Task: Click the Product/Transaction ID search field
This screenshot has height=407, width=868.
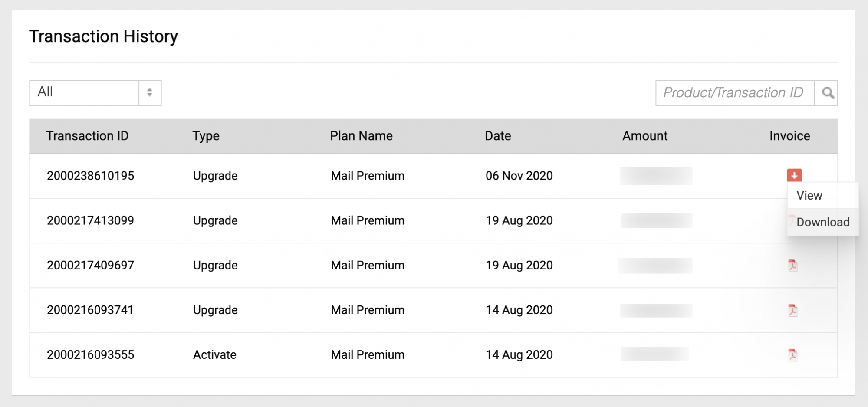Action: tap(734, 93)
